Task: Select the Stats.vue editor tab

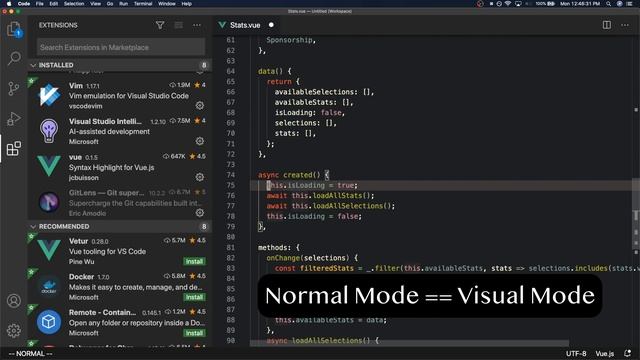Action: pos(245,25)
